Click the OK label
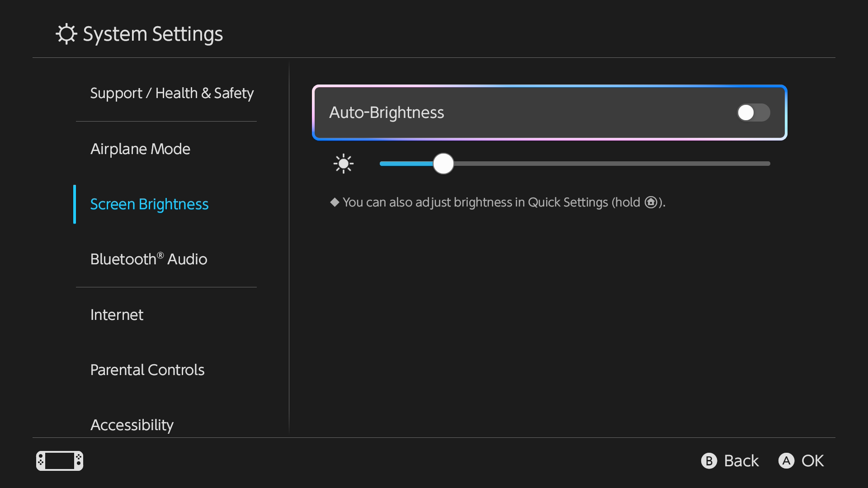This screenshot has width=868, height=488. click(812, 461)
